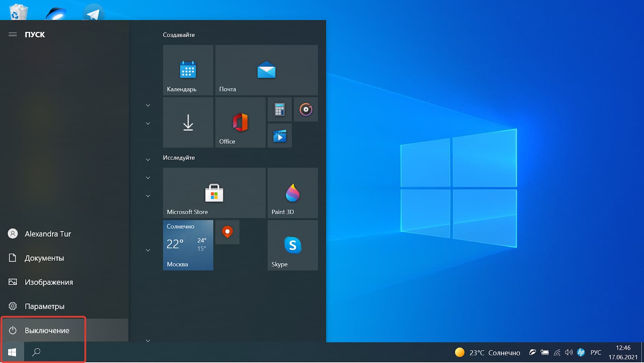Click the taskbar search magnifier icon
The image size is (644, 363).
[36, 352]
